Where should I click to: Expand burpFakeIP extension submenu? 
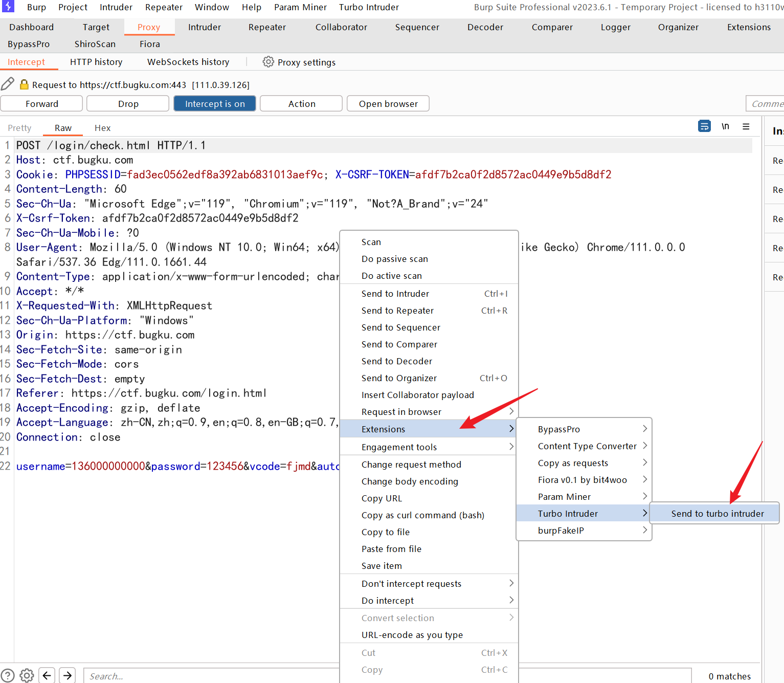coord(584,530)
